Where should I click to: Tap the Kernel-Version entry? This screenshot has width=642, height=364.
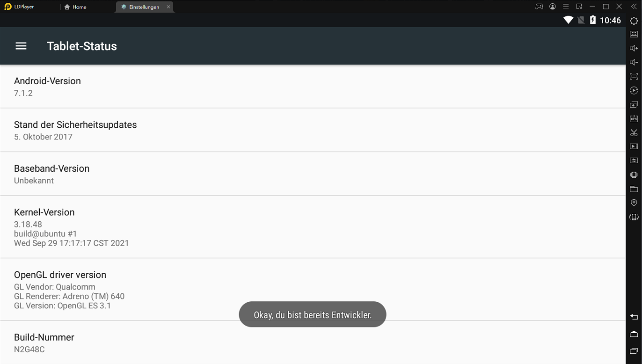313,227
